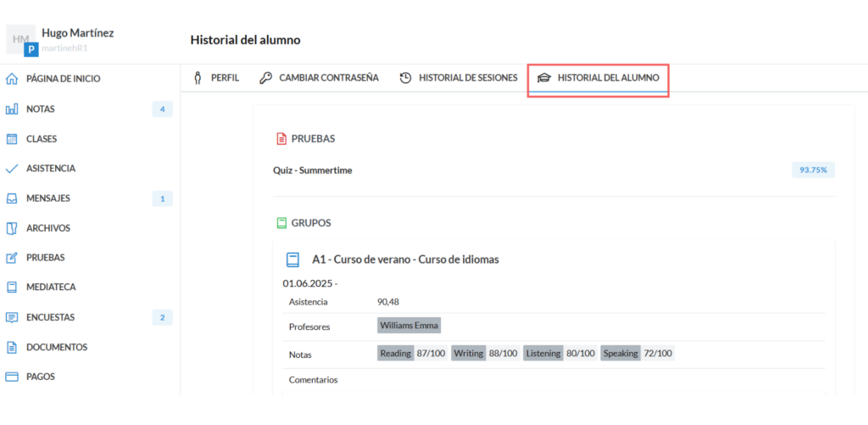Open the Cambiar contraseña tab
Image resolution: width=868 pixels, height=425 pixels.
click(320, 78)
